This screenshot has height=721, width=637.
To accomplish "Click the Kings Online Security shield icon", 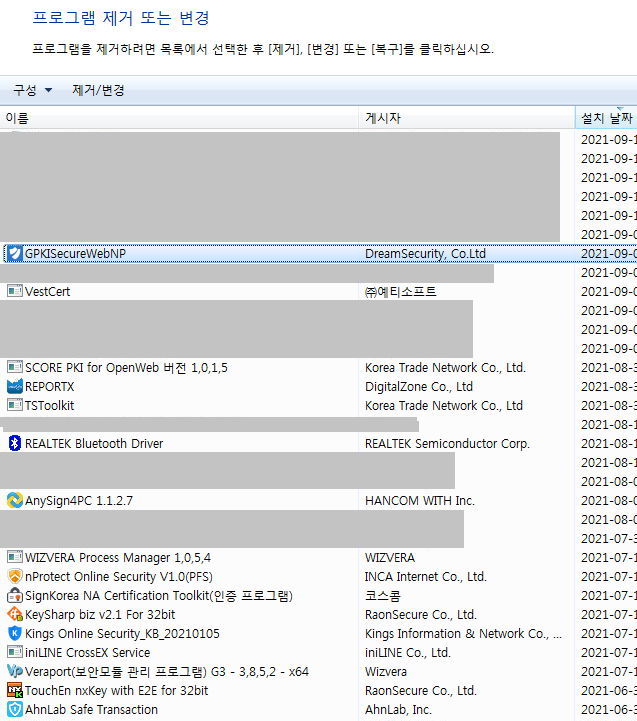I will tap(15, 633).
